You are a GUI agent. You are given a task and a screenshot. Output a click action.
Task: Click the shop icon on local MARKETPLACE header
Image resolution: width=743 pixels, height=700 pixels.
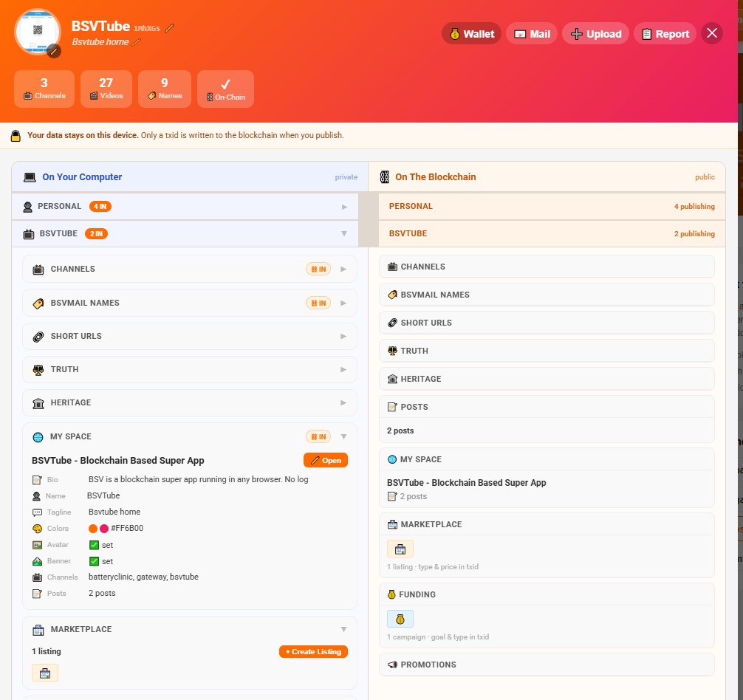pyautogui.click(x=38, y=630)
